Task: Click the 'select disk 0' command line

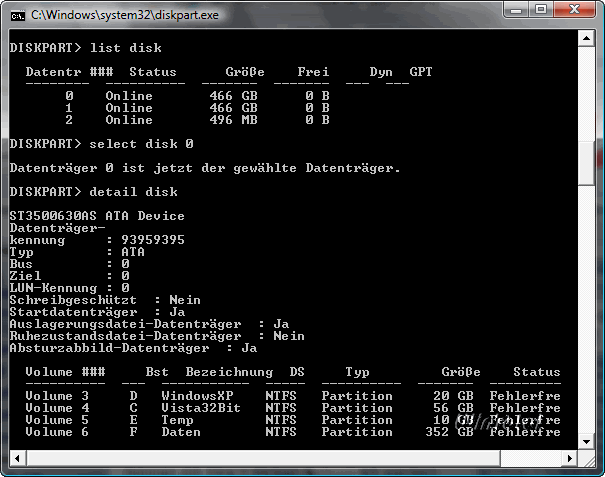Action: pos(101,144)
